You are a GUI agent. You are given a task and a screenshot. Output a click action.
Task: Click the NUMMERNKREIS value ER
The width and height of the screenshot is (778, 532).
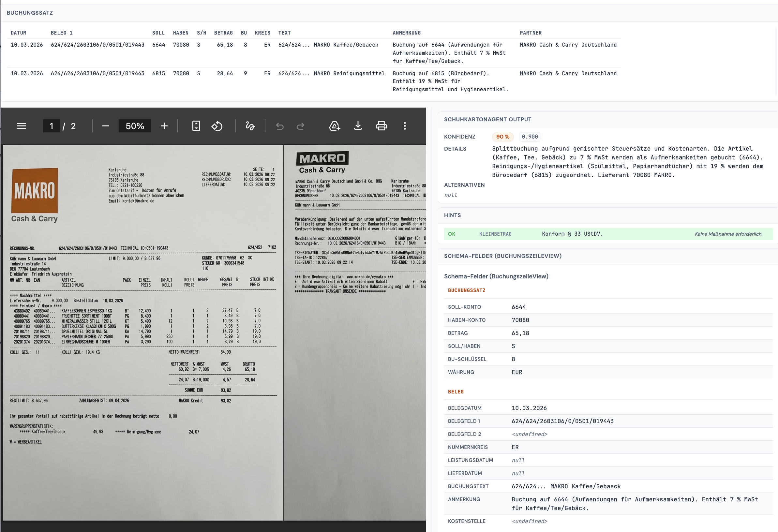[x=515, y=447]
